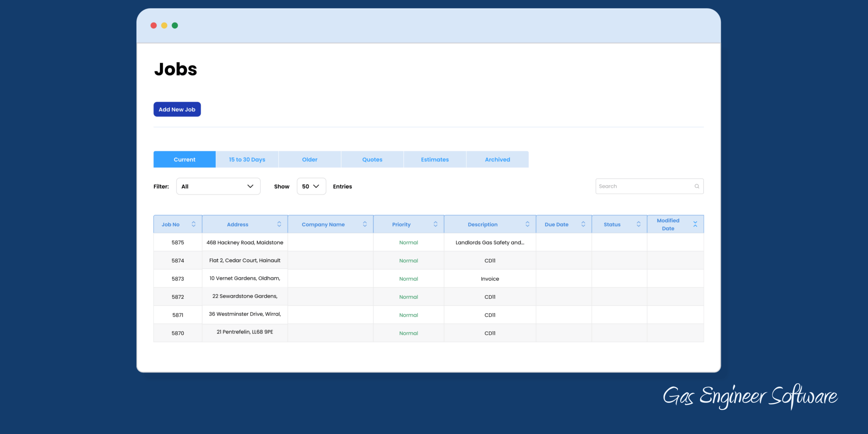
Task: Switch to the 15 to 30 Days tab
Action: click(247, 160)
